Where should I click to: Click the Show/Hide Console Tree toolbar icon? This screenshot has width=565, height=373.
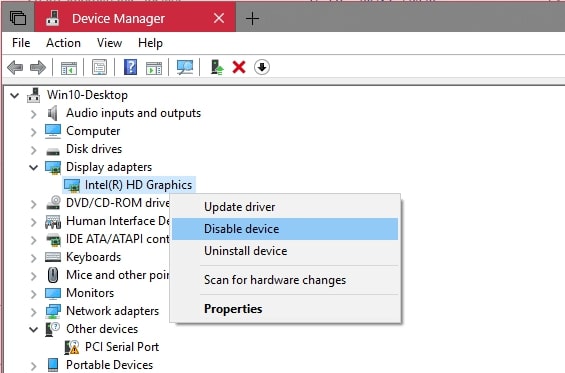pos(68,67)
